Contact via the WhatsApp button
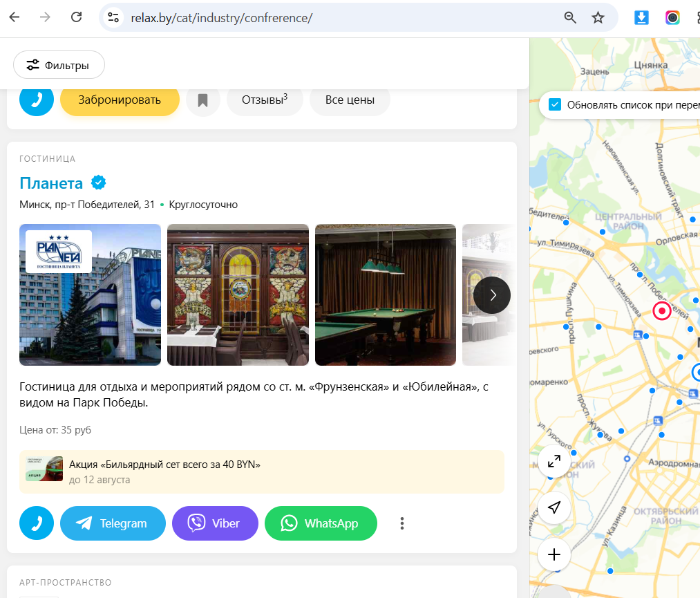700x598 pixels. [321, 523]
